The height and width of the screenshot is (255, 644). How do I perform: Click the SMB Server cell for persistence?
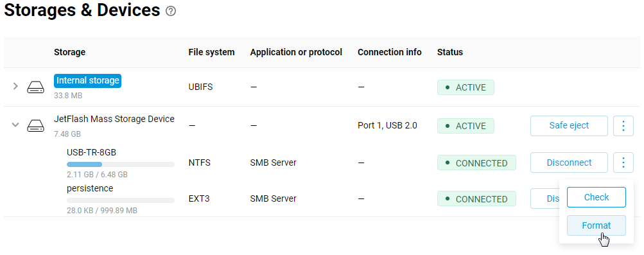tap(273, 198)
